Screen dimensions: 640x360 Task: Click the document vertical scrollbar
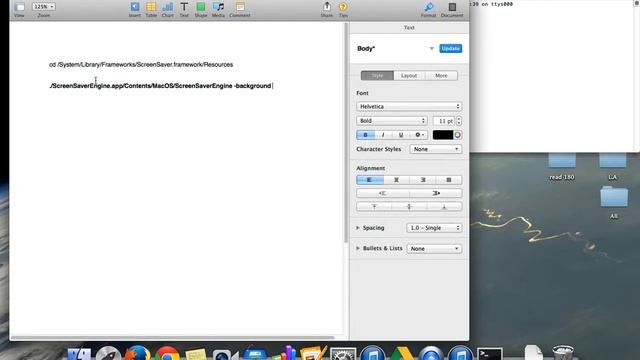pos(346,133)
